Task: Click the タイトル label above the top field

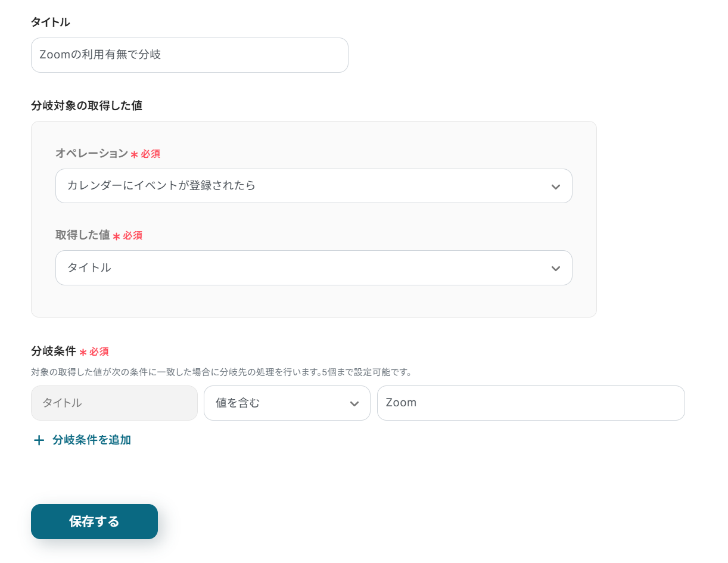Action: click(50, 23)
